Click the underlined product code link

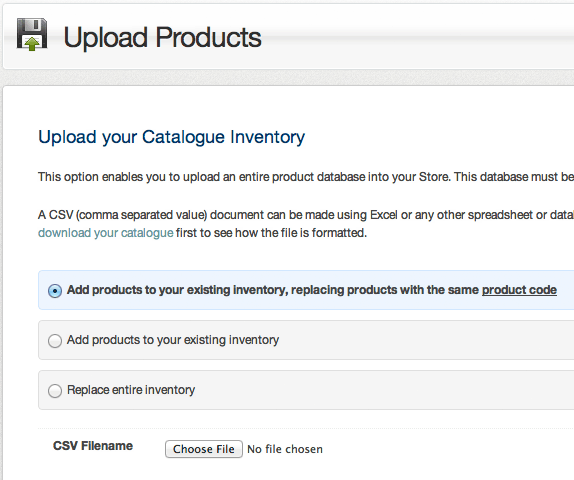(x=519, y=290)
